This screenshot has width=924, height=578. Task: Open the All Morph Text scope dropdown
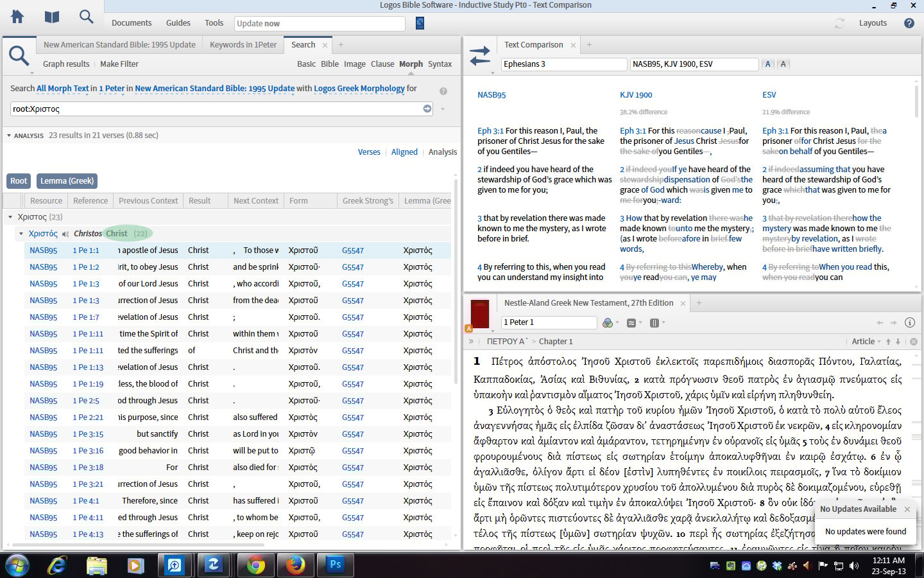pyautogui.click(x=63, y=89)
